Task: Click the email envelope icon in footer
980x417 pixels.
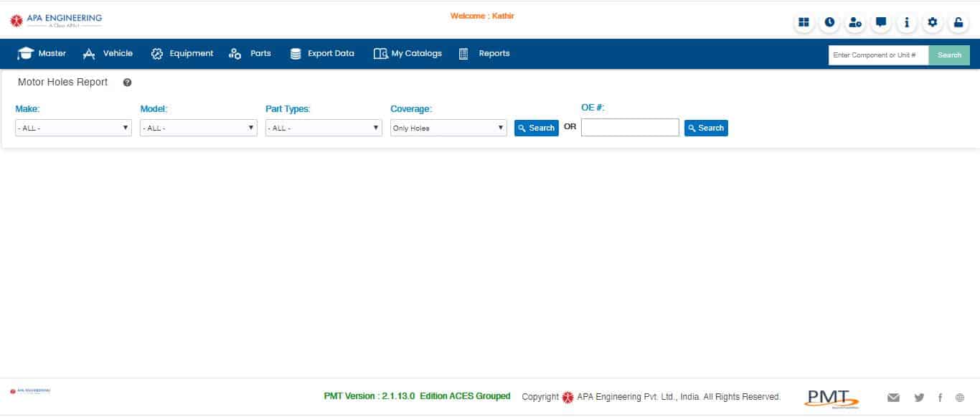Action: [x=893, y=398]
